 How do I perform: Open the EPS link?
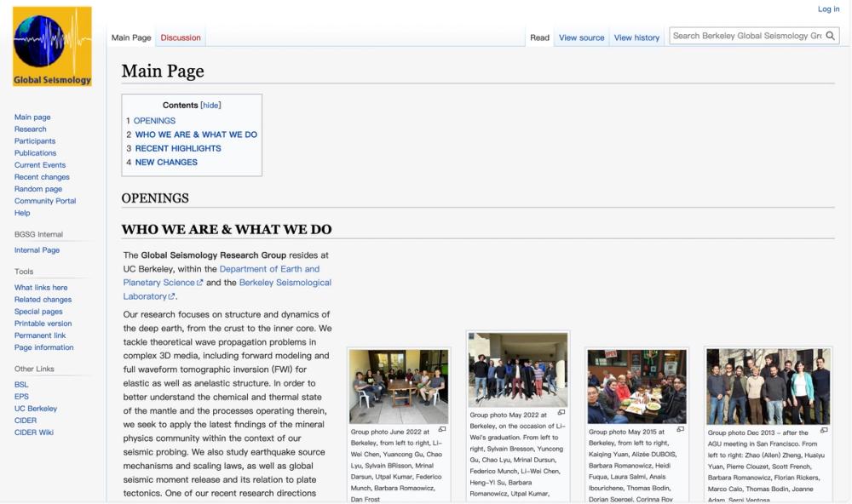coord(21,396)
